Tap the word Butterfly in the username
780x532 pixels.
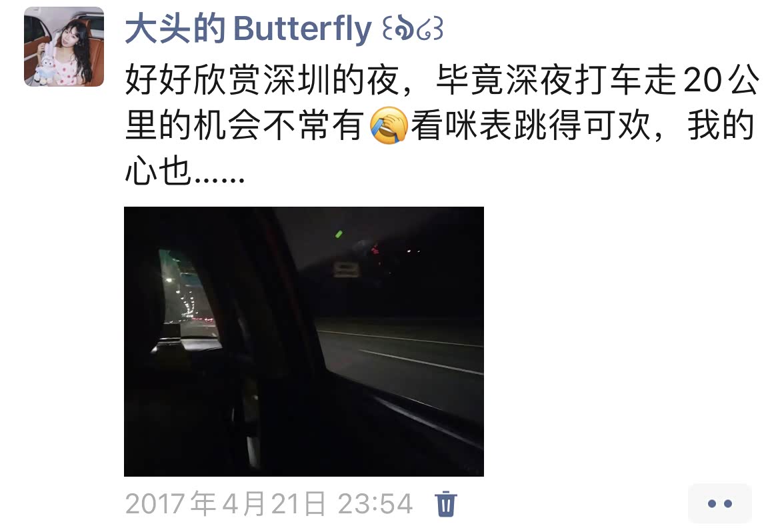click(303, 29)
